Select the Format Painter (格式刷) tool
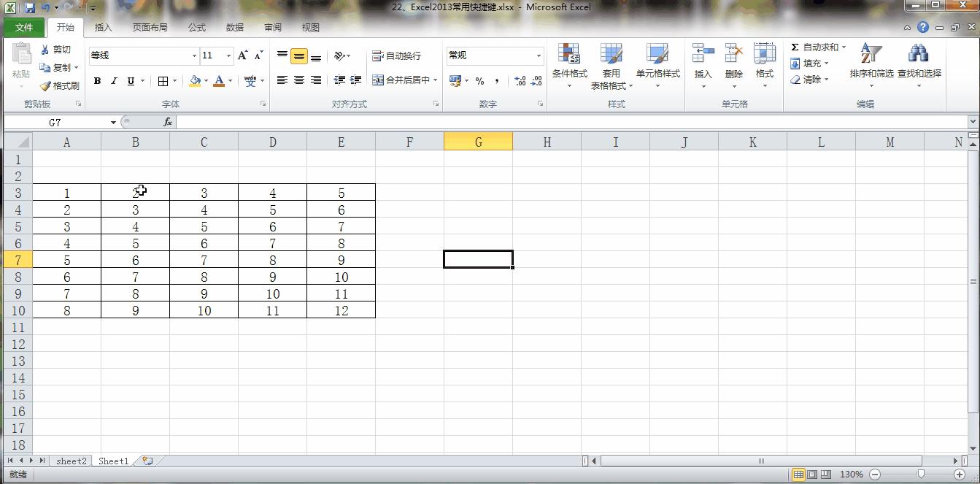Image resolution: width=980 pixels, height=484 pixels. point(58,85)
